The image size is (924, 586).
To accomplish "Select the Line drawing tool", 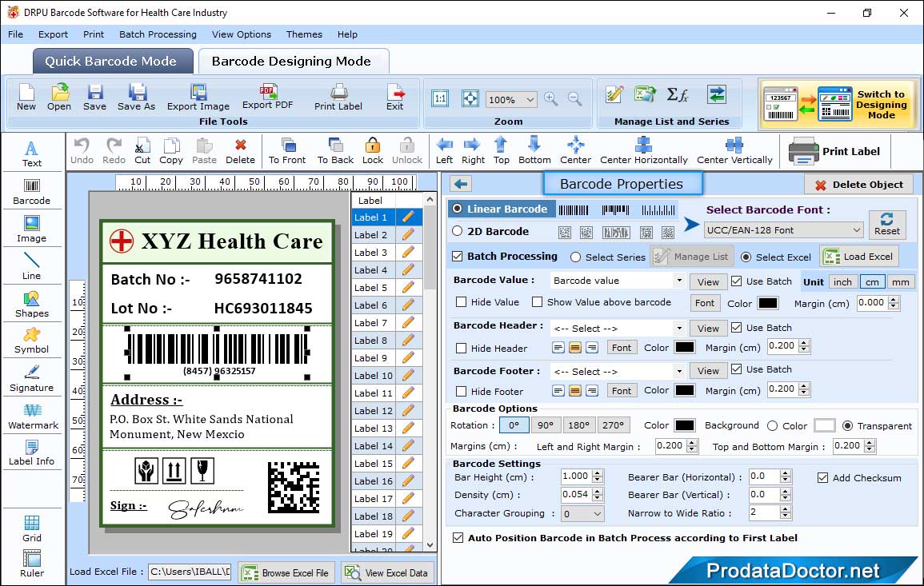I will point(32,266).
